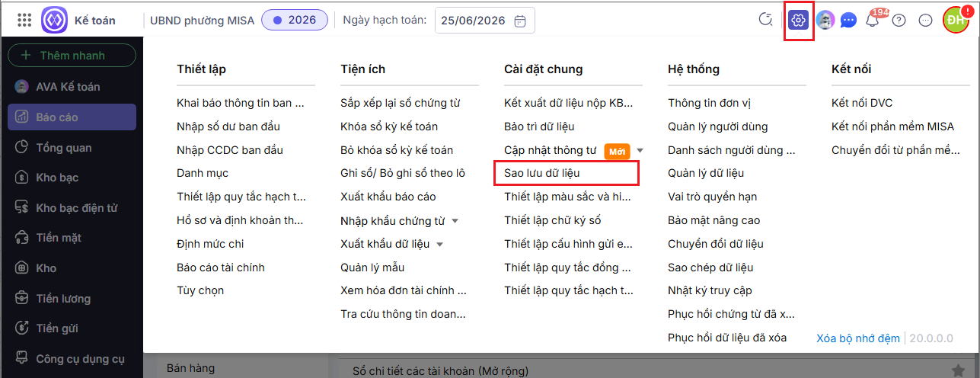
Task: Open Quản lý mẫu
Action: pos(372,267)
